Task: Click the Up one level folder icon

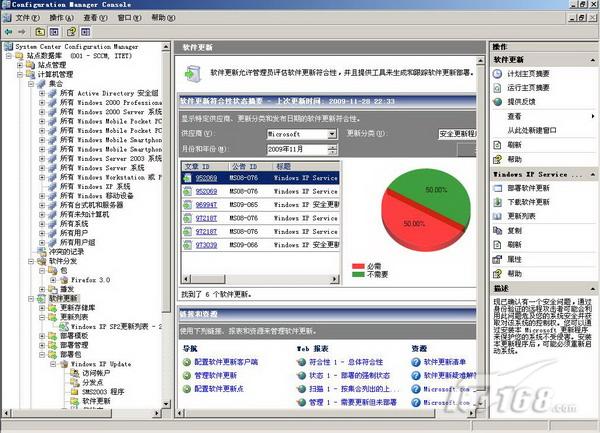Action: (40, 32)
